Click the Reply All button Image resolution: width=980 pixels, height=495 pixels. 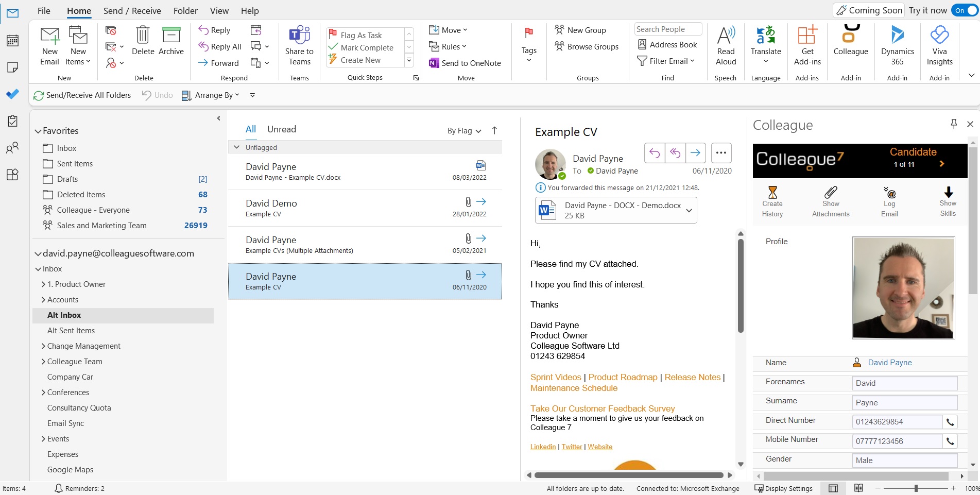coord(220,47)
